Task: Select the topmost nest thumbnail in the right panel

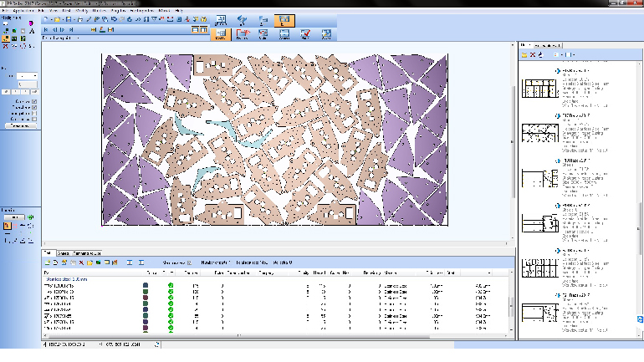Action: (x=539, y=88)
